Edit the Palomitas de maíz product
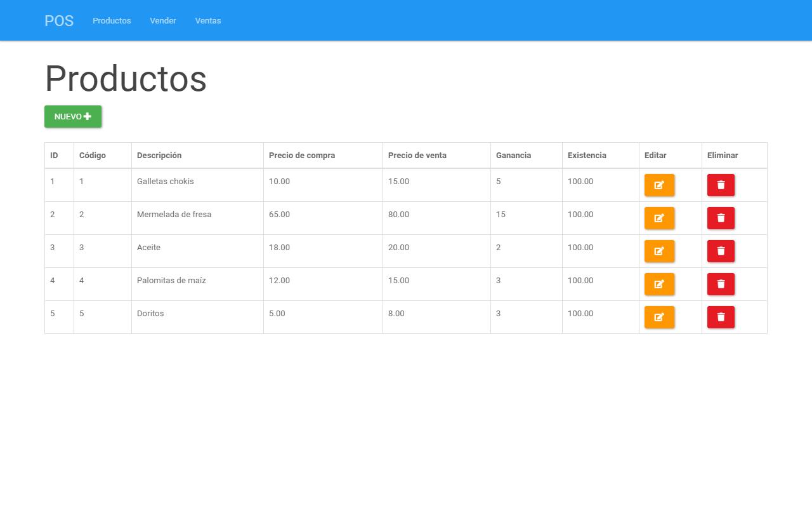This screenshot has height=508, width=812. pyautogui.click(x=659, y=284)
